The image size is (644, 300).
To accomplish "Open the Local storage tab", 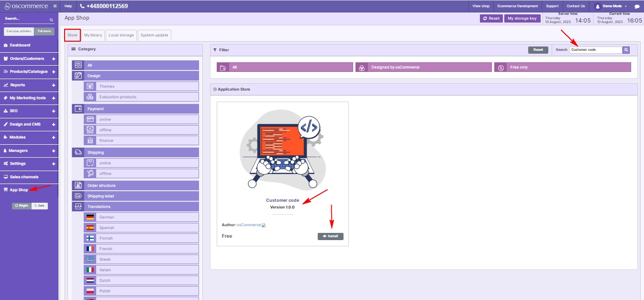I will tap(121, 35).
